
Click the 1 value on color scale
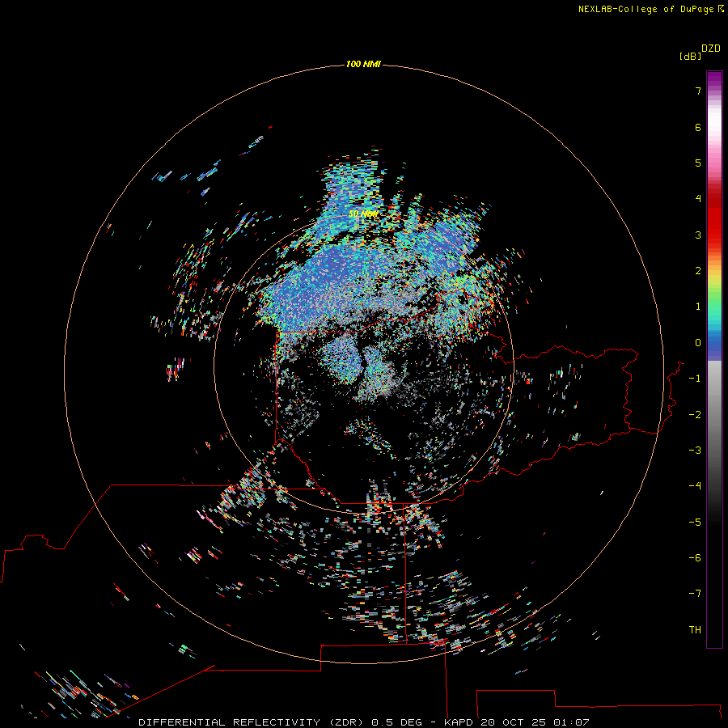tap(698, 307)
